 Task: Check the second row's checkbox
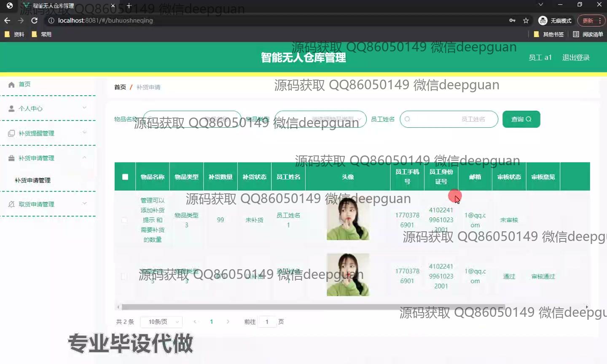pyautogui.click(x=124, y=276)
